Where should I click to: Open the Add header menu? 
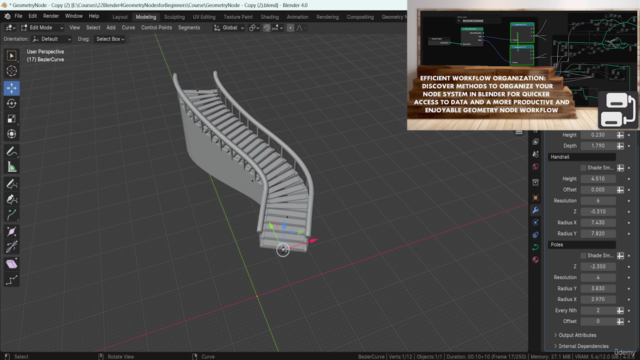[111, 28]
